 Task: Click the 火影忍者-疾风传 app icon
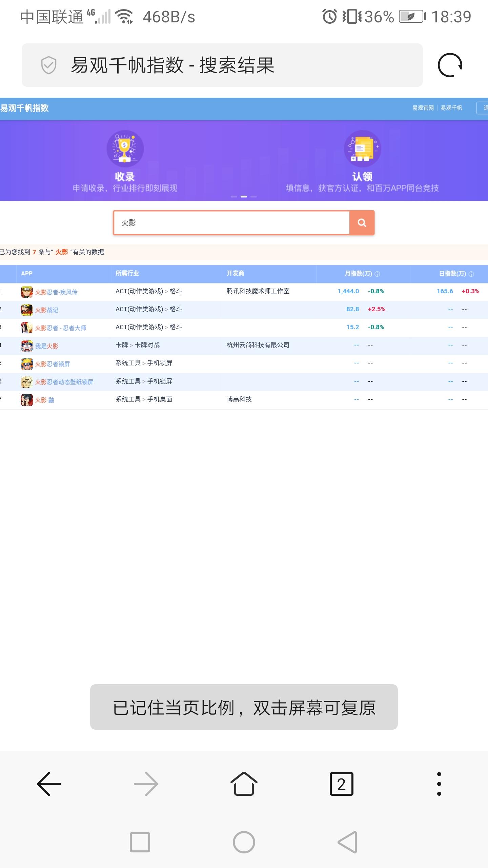(27, 292)
